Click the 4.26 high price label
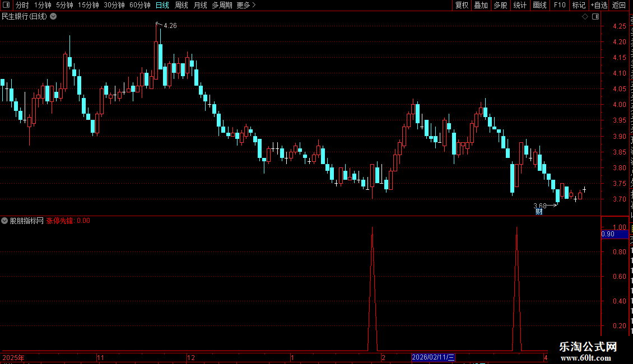This screenshot has height=364, width=633. (170, 26)
